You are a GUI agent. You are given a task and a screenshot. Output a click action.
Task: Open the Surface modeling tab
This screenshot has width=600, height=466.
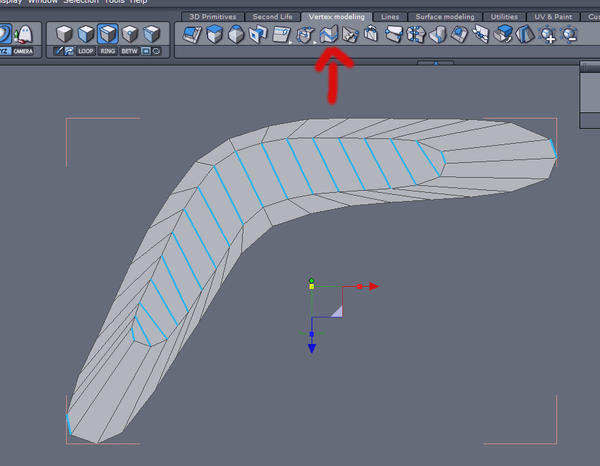(x=445, y=17)
